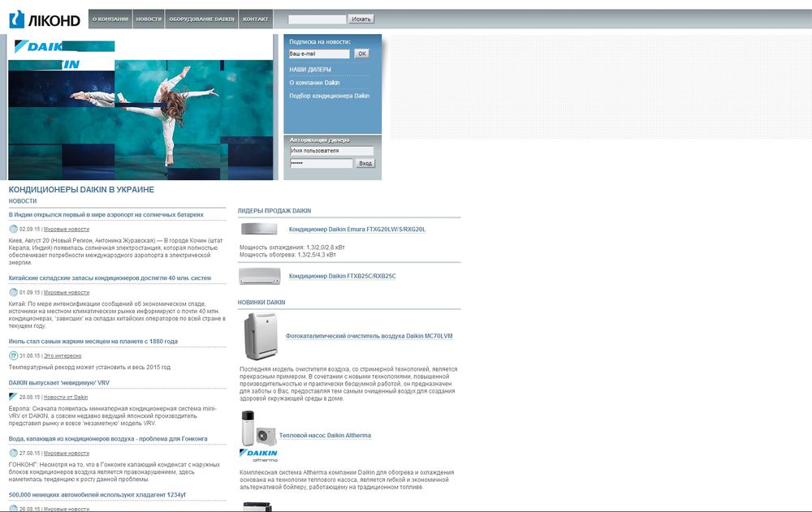Open Кондиционер Daikin FTXB25C/RXB25C link
812x512 pixels.
point(343,277)
